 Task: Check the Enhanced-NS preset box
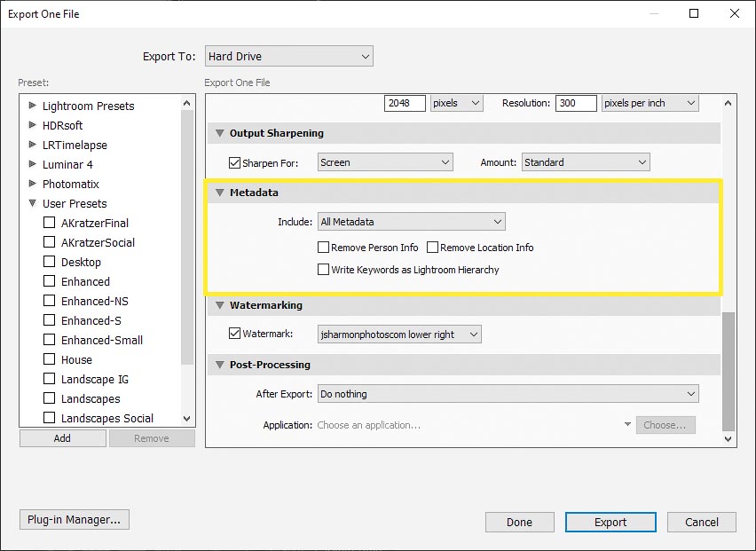coord(49,300)
